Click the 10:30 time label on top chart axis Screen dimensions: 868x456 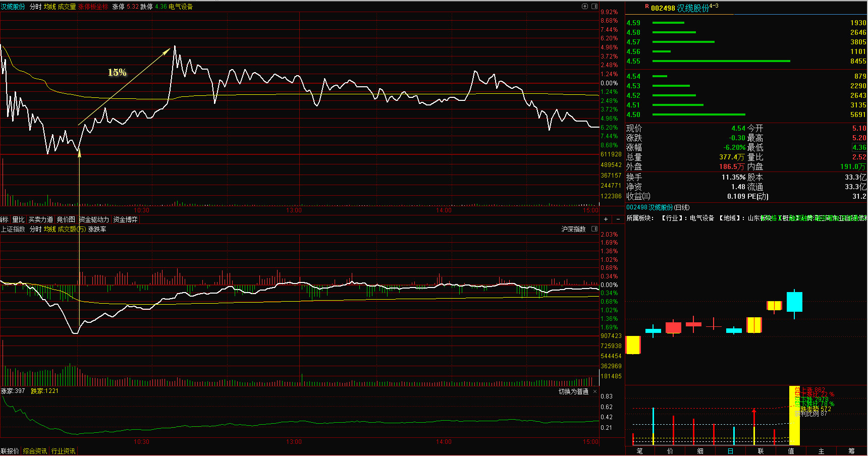click(141, 210)
